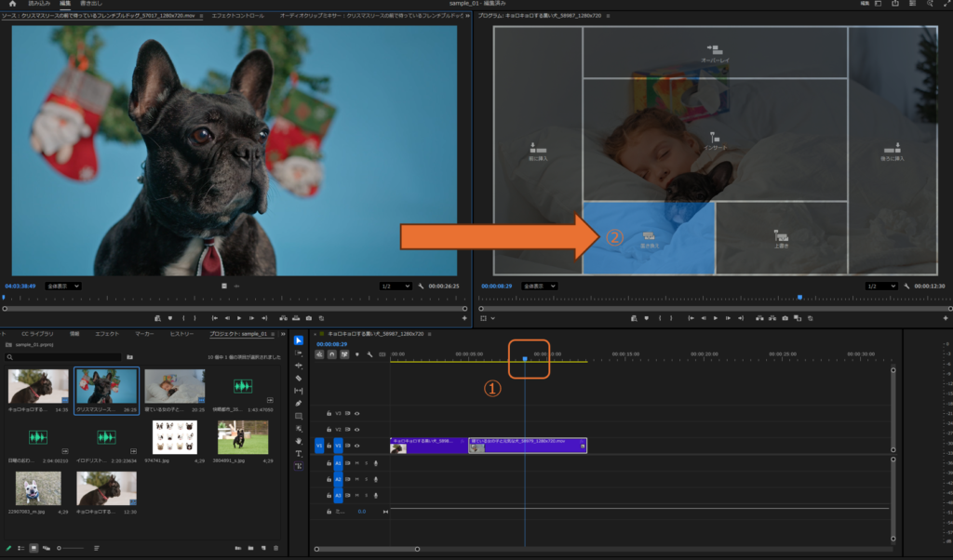Mute the A1 audio track
The image size is (953, 560).
(356, 463)
